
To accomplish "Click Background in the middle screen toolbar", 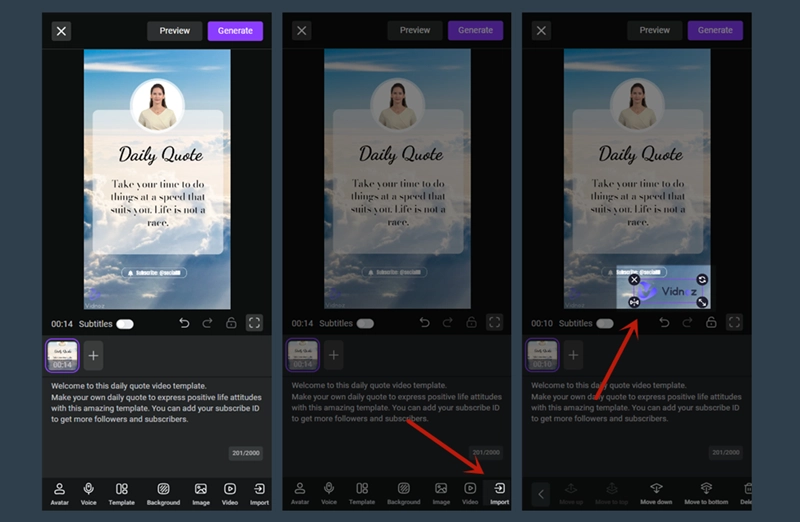I will click(404, 494).
